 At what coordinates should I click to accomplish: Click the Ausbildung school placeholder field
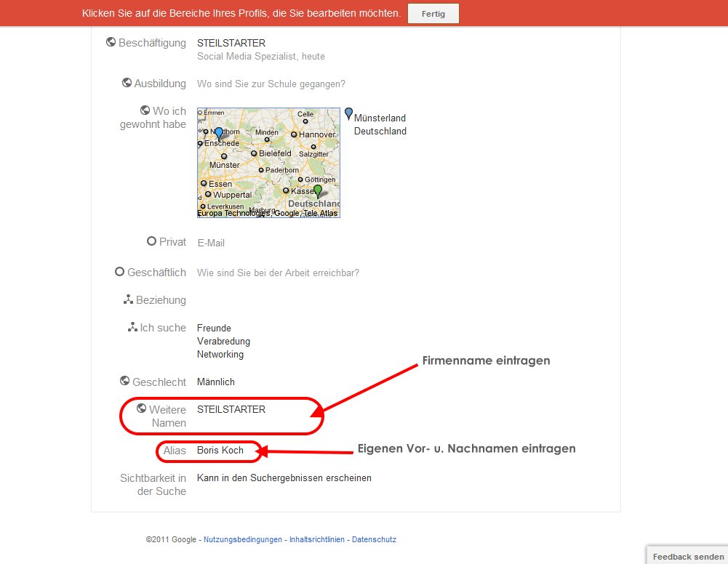click(x=271, y=84)
